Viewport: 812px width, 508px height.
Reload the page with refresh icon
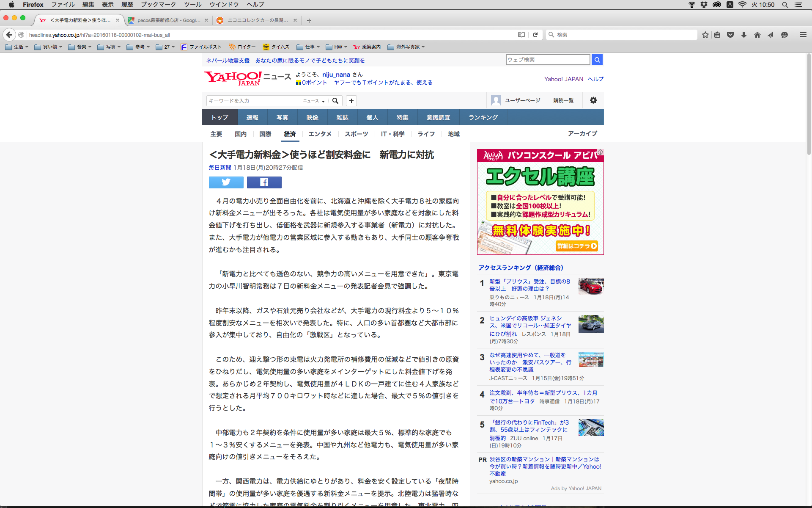tap(535, 35)
